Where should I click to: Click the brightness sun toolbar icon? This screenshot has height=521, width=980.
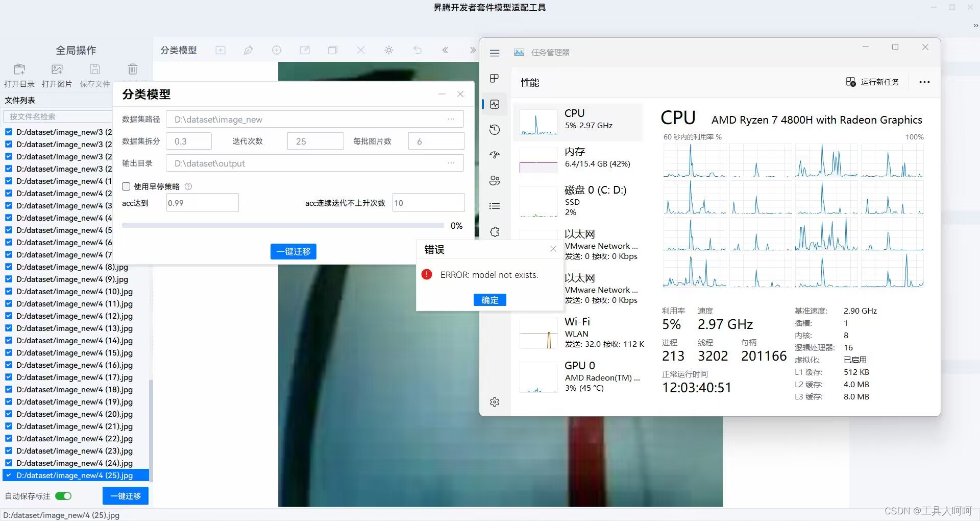pos(389,50)
